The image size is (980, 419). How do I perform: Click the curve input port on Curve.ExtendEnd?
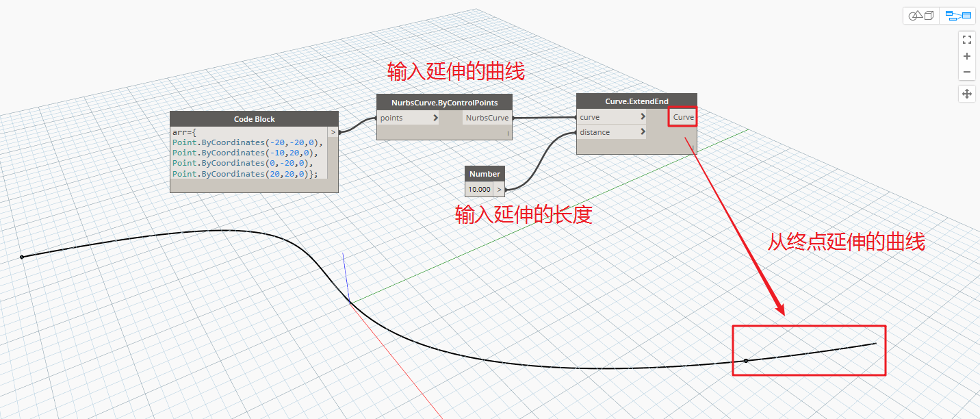[x=612, y=117]
